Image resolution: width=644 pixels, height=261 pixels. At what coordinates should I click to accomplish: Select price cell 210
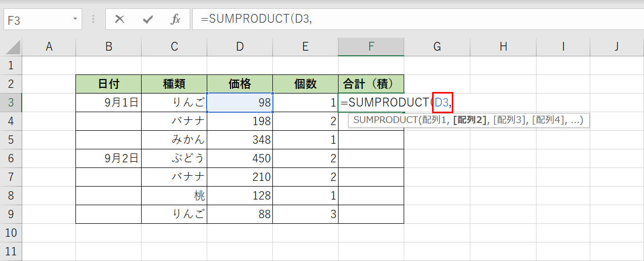coord(240,177)
